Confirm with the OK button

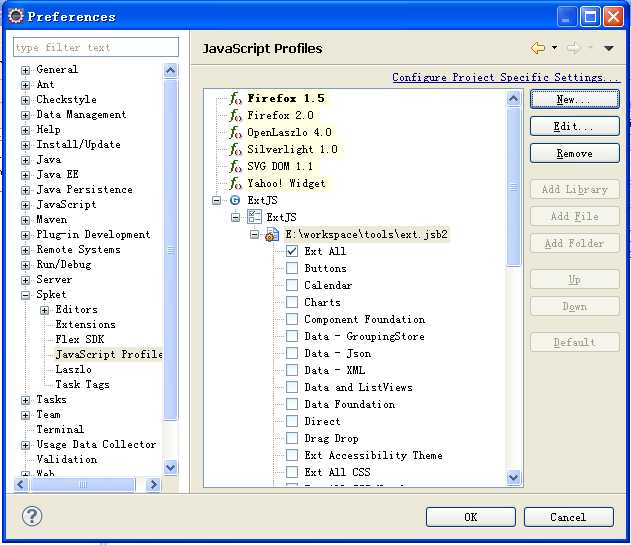[470, 517]
